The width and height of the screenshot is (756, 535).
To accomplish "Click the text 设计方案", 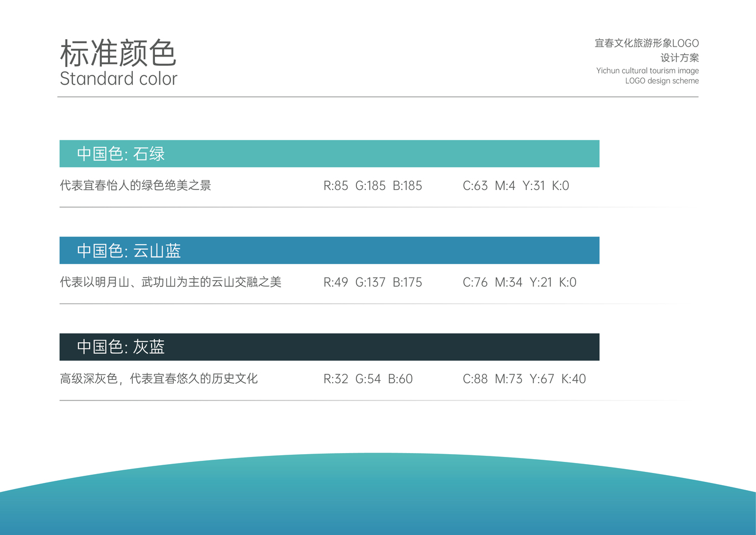I will pos(680,58).
